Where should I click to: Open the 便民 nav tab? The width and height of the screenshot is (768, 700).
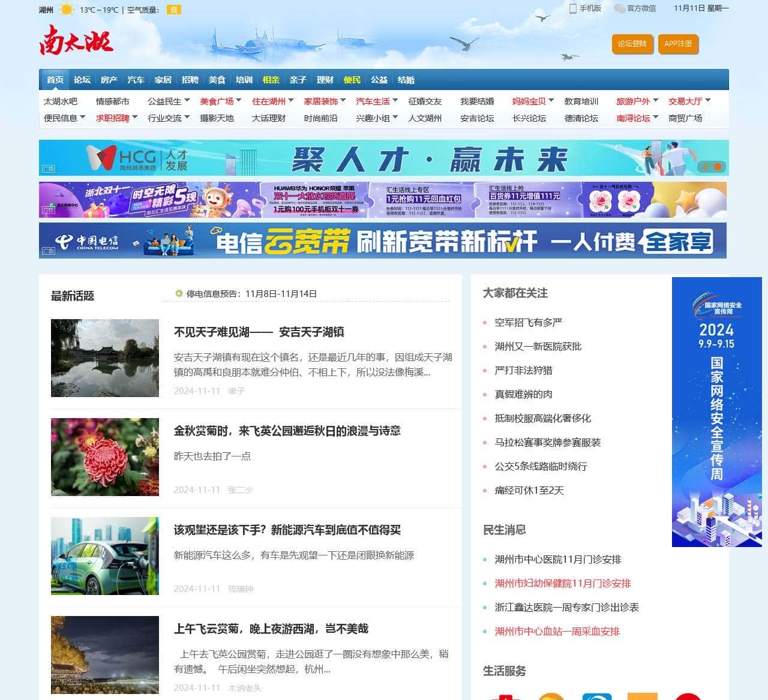[352, 80]
